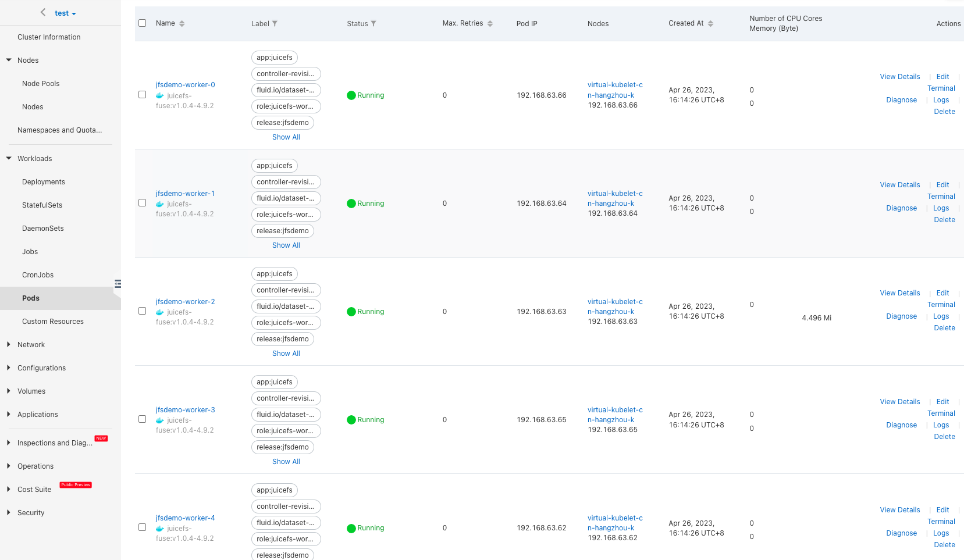
Task: Open StatefulSets in the sidebar
Action: click(42, 205)
